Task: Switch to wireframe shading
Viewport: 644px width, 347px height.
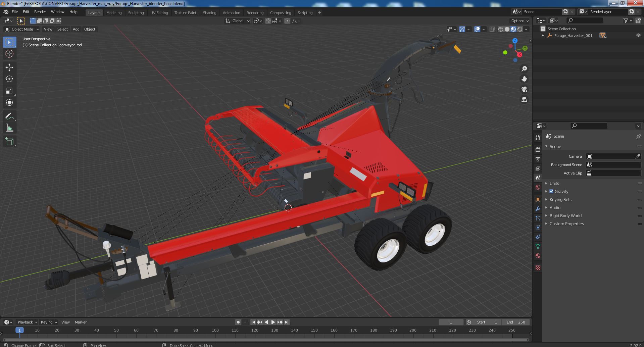Action: [501, 29]
